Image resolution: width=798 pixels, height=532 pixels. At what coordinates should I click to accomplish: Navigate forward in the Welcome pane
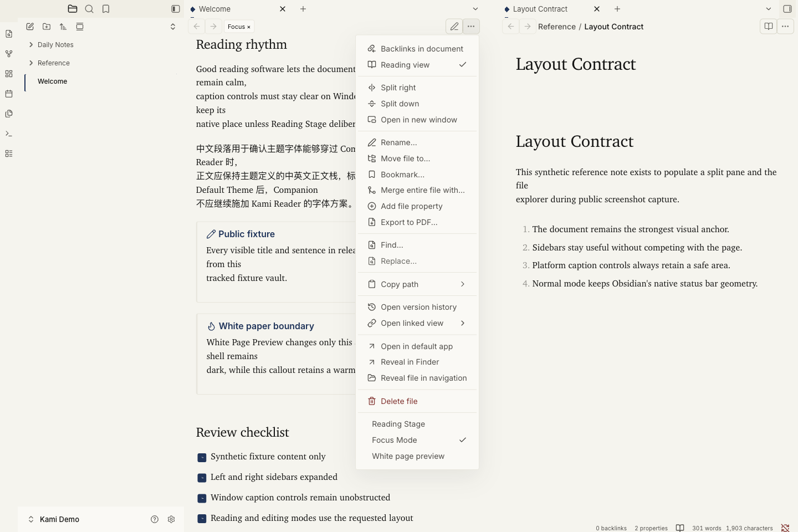click(x=213, y=27)
